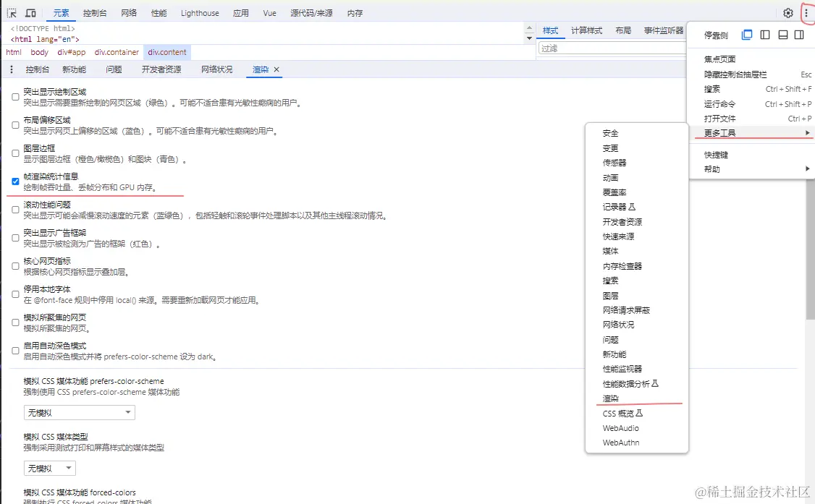Enable 布局偏移区域 checkbox
815x504 pixels.
(x=16, y=125)
